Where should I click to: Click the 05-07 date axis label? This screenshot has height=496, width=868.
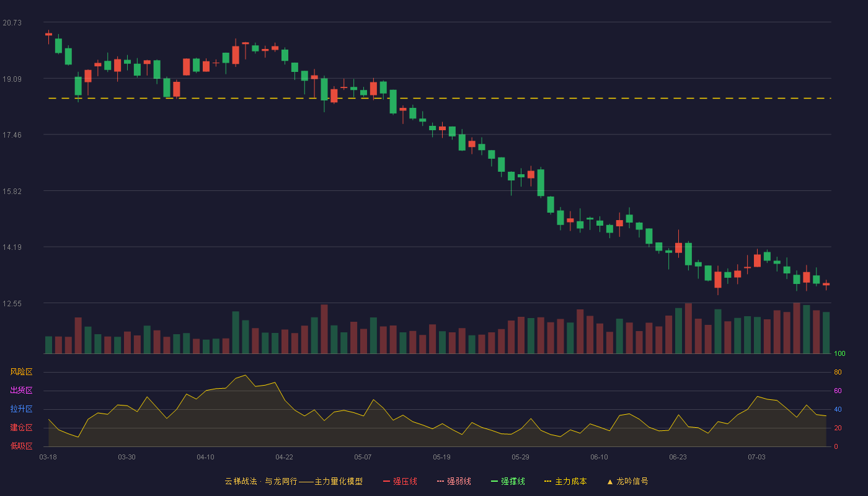[363, 457]
